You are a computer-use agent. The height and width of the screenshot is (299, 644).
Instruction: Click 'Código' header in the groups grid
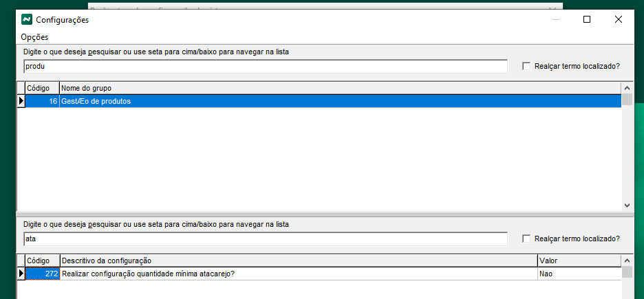[41, 88]
